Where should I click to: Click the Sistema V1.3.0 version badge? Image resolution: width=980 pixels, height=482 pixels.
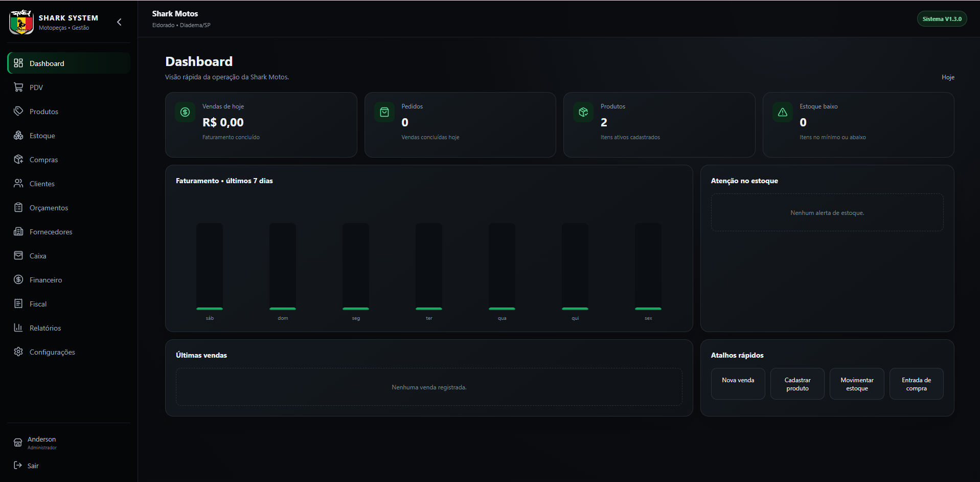[x=942, y=19]
